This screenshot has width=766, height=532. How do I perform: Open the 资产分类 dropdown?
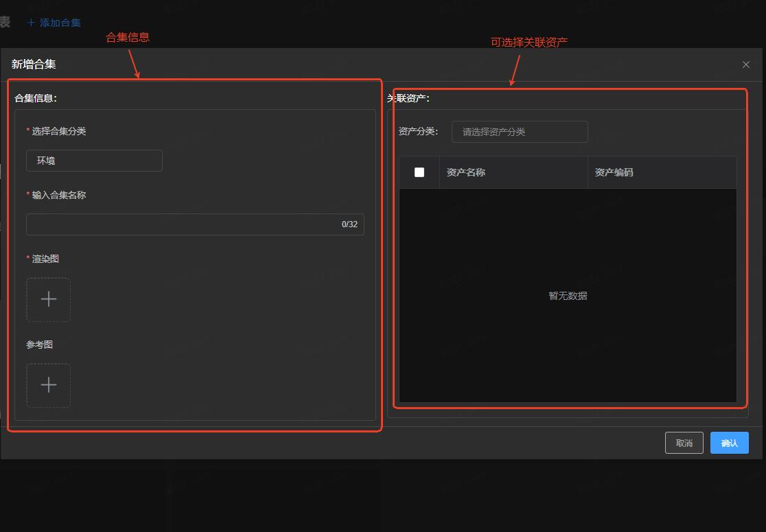coord(519,132)
